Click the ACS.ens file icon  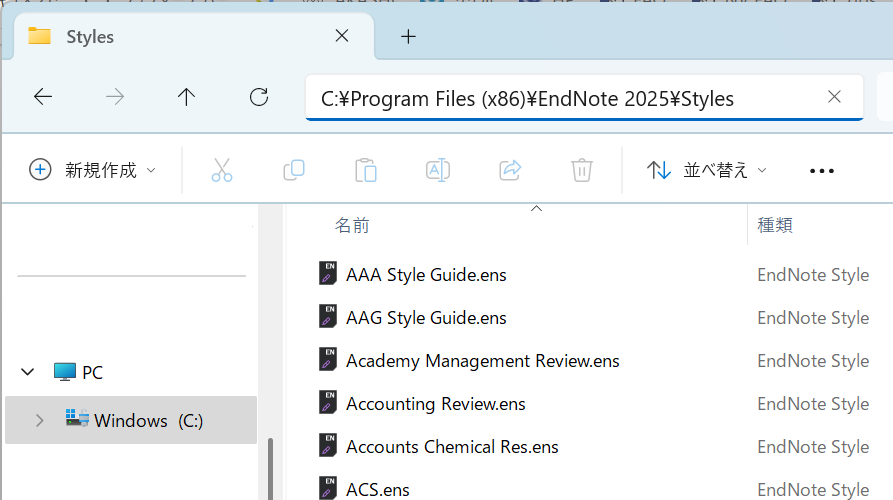(x=327, y=488)
